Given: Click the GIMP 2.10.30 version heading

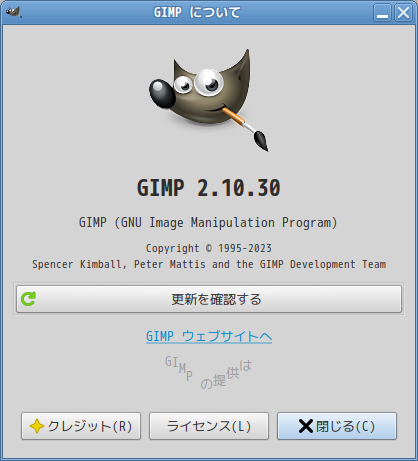Looking at the screenshot, I should pos(209,188).
